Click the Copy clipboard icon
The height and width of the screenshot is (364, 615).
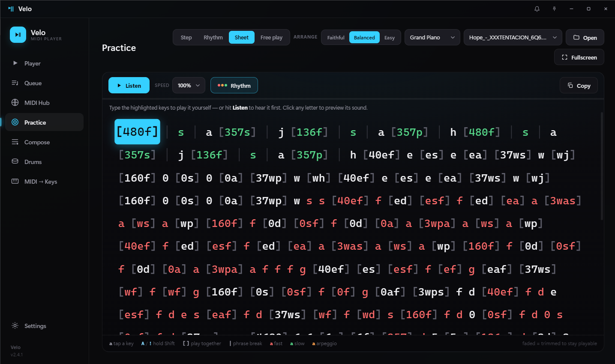tap(570, 85)
